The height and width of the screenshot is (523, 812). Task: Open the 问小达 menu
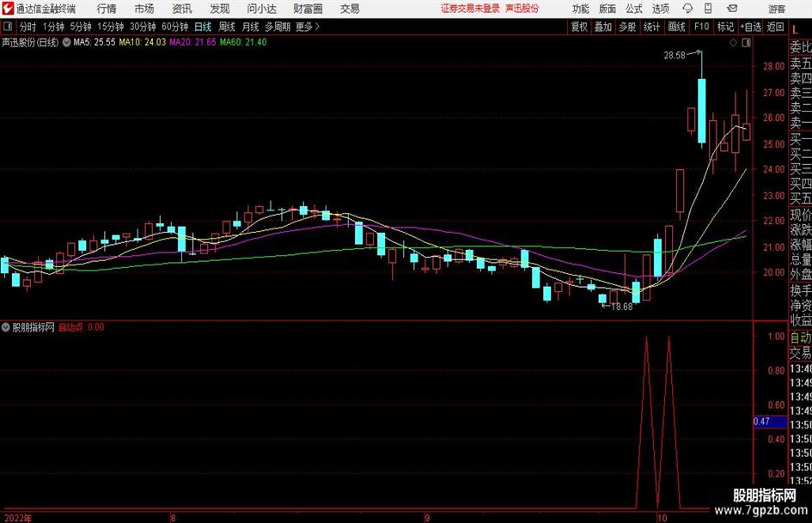261,9
